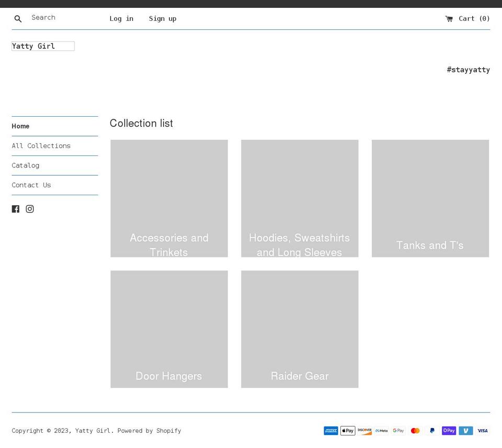Open Cart (0) link
Image resolution: width=502 pixels, height=448 pixels.
click(x=467, y=19)
